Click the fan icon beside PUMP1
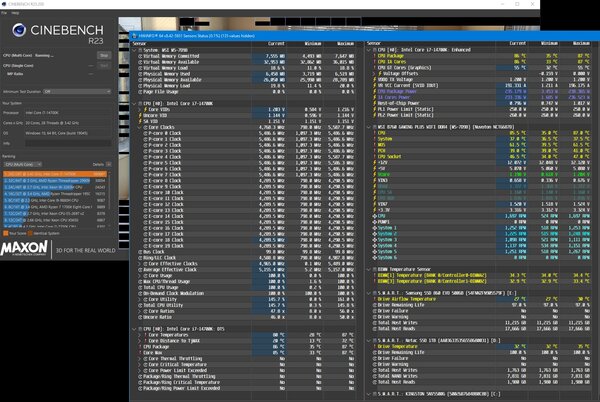 coord(375,222)
